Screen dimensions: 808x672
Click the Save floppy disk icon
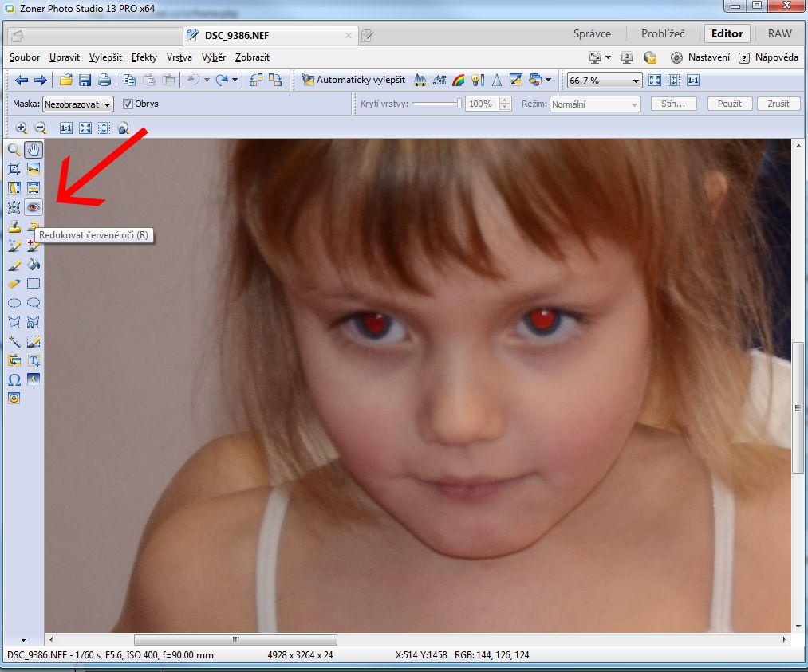85,80
